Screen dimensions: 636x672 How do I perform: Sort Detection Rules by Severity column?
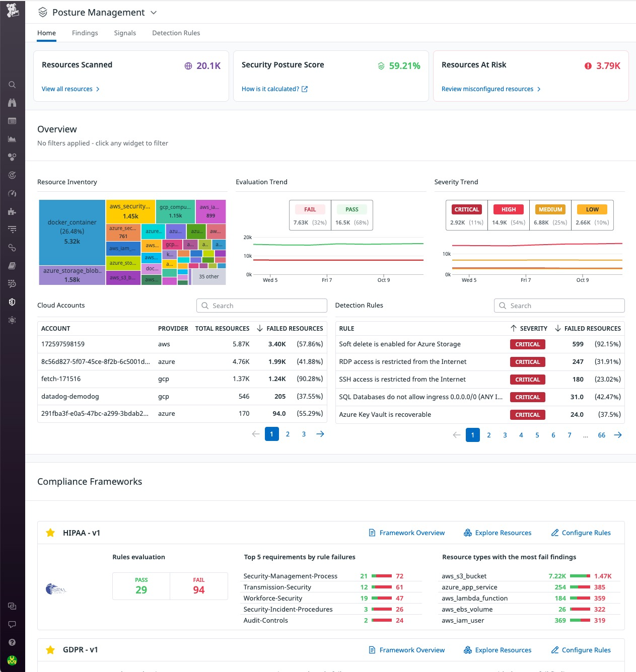533,328
